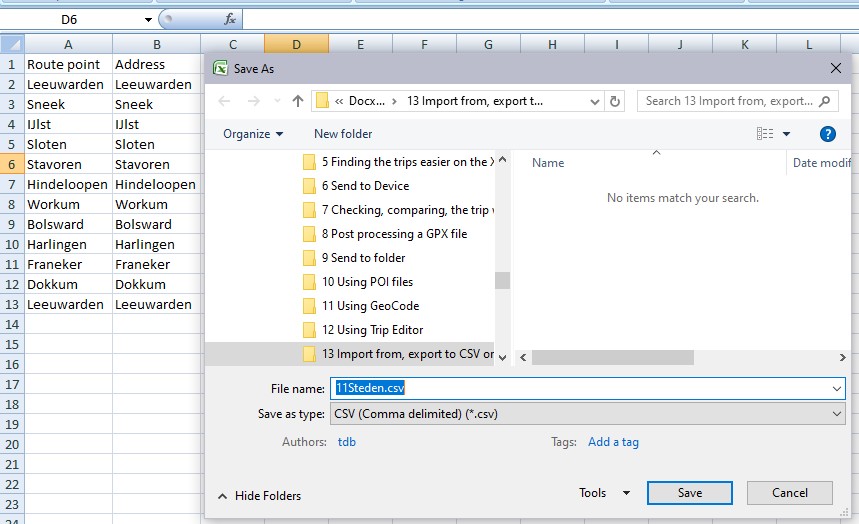Click the New folder button
Viewport: 859px width, 524px height.
pyautogui.click(x=343, y=134)
